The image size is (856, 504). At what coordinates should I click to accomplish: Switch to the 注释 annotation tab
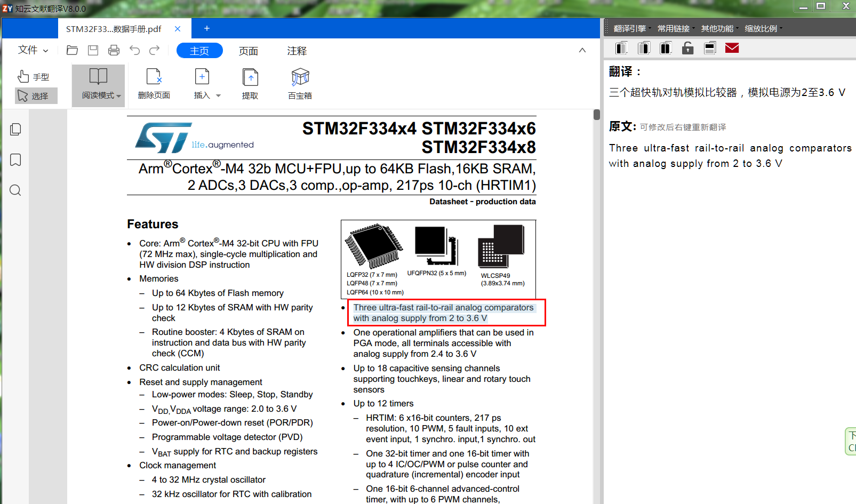297,51
